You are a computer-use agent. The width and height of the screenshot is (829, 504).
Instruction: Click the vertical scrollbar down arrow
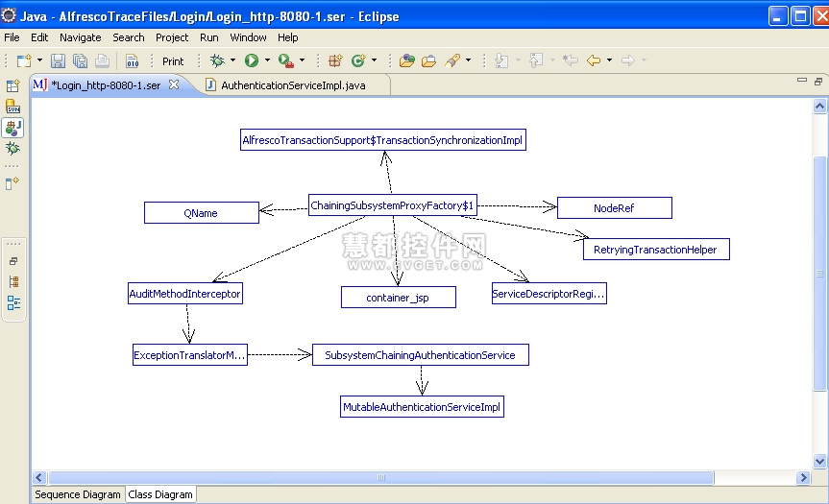click(x=819, y=461)
